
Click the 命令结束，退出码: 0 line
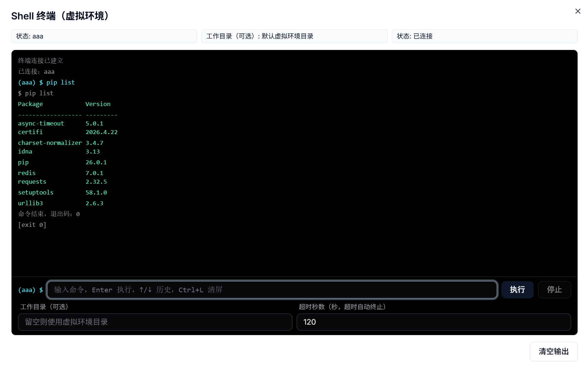click(49, 214)
